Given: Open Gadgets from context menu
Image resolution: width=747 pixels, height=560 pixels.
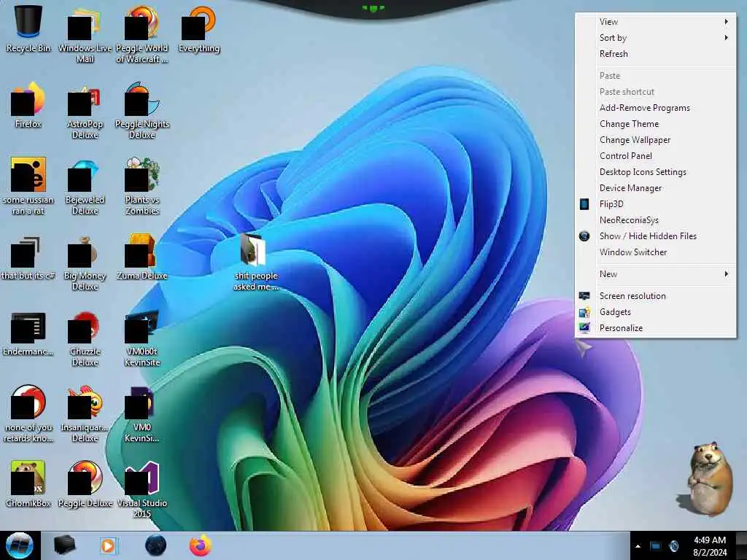Looking at the screenshot, I should tap(656, 312).
